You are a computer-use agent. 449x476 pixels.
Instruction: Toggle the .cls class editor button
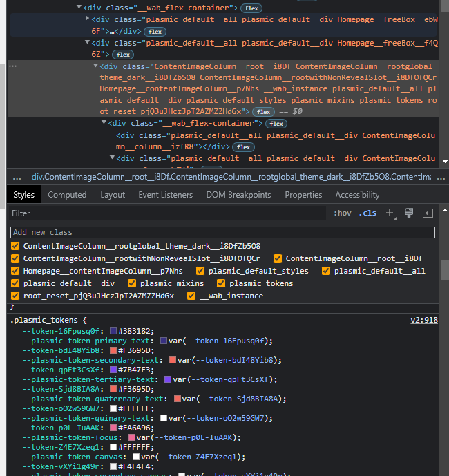pyautogui.click(x=367, y=213)
